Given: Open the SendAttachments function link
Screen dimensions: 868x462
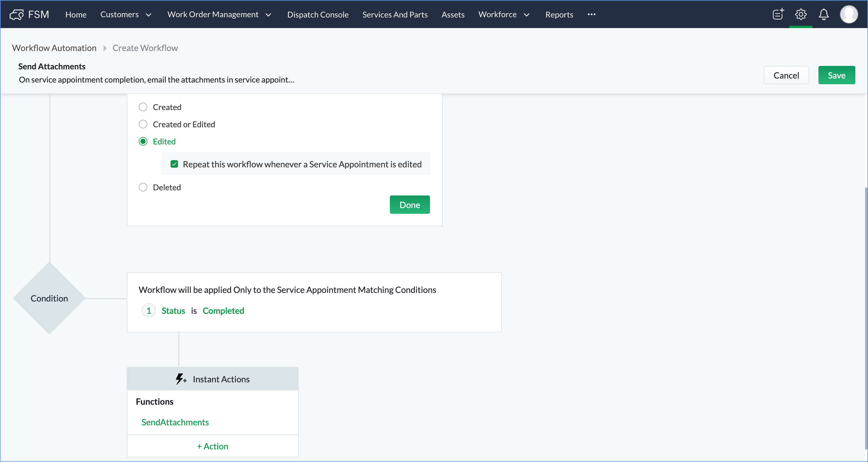Looking at the screenshot, I should click(175, 422).
